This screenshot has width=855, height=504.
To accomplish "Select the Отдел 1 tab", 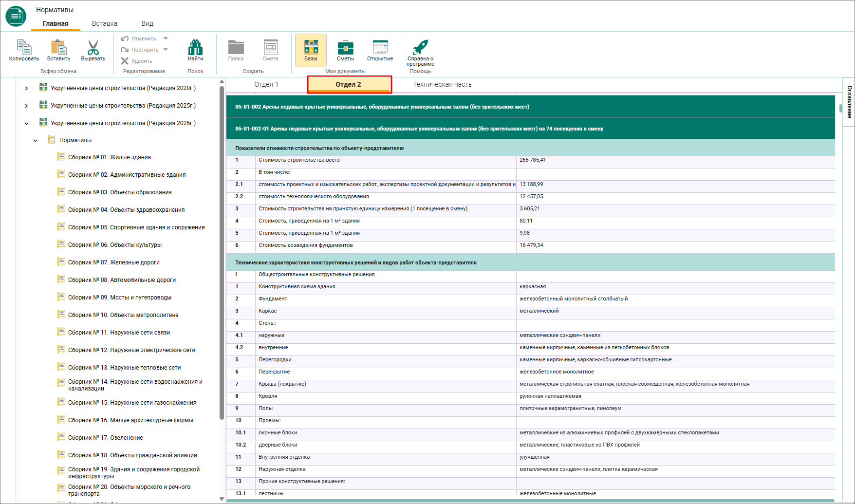I will tap(266, 84).
